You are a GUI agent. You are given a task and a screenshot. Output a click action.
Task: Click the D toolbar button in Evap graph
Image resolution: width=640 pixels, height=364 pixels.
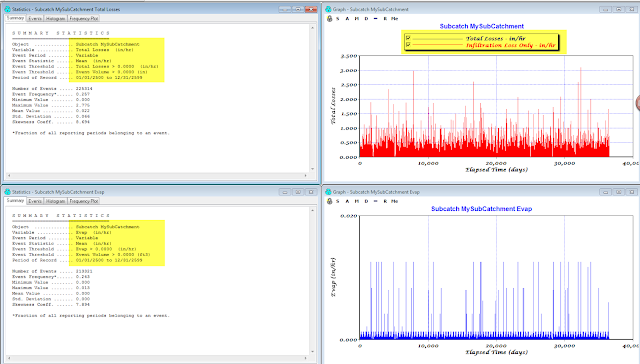[x=366, y=201]
